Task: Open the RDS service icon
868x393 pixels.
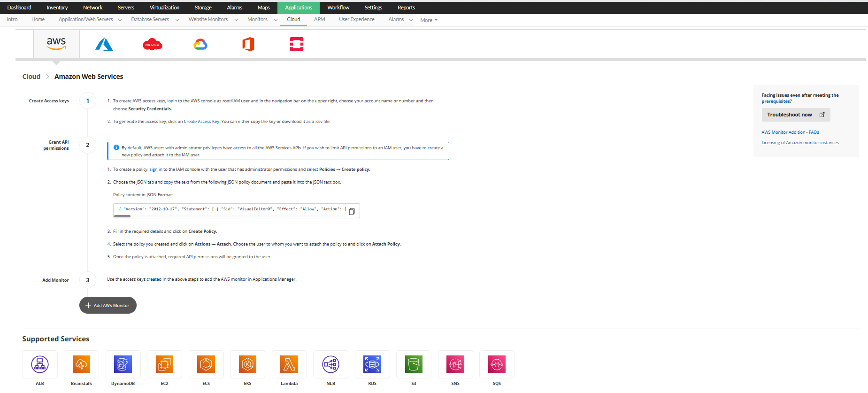Action: (x=372, y=364)
